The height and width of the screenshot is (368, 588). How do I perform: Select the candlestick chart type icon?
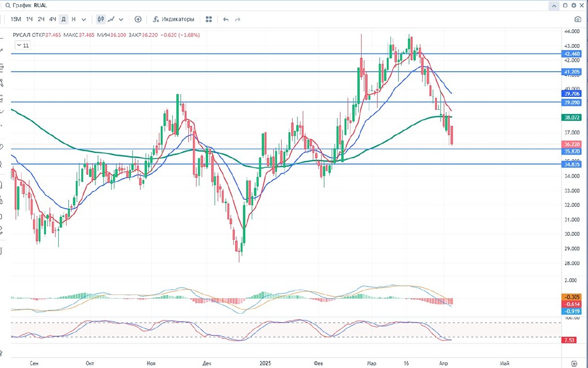(101, 19)
